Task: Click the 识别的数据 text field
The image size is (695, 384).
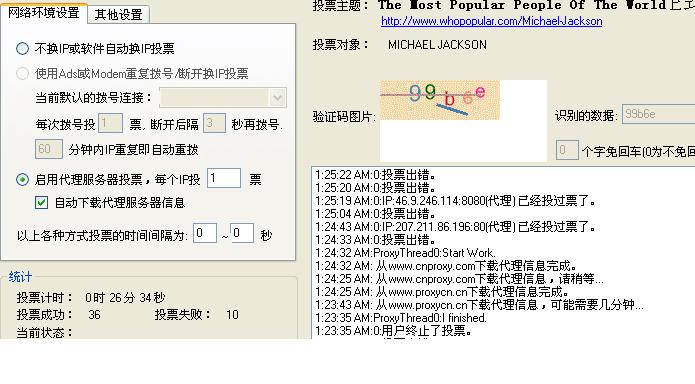Action: click(x=659, y=114)
